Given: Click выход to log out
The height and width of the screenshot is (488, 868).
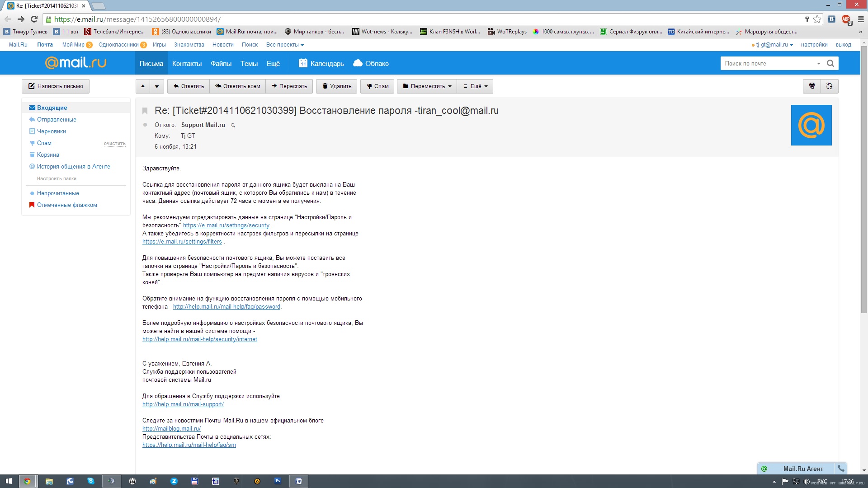Looking at the screenshot, I should (x=844, y=45).
